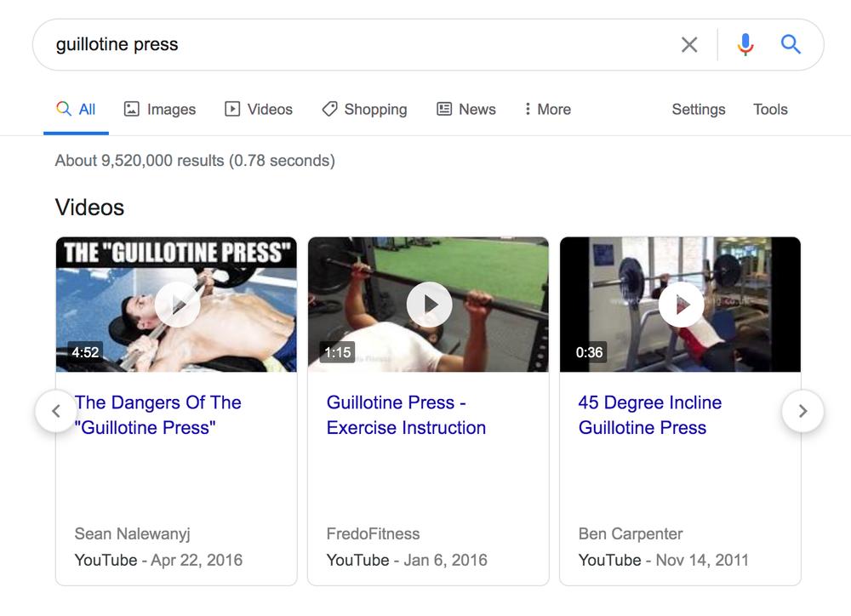Screen dimensions: 851x616
Task: Select the All results tab
Action: tap(76, 109)
